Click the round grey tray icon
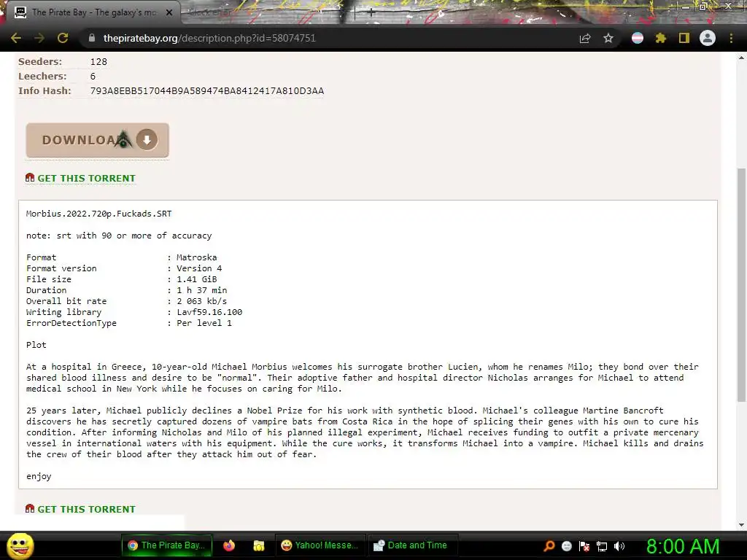 tap(567, 546)
